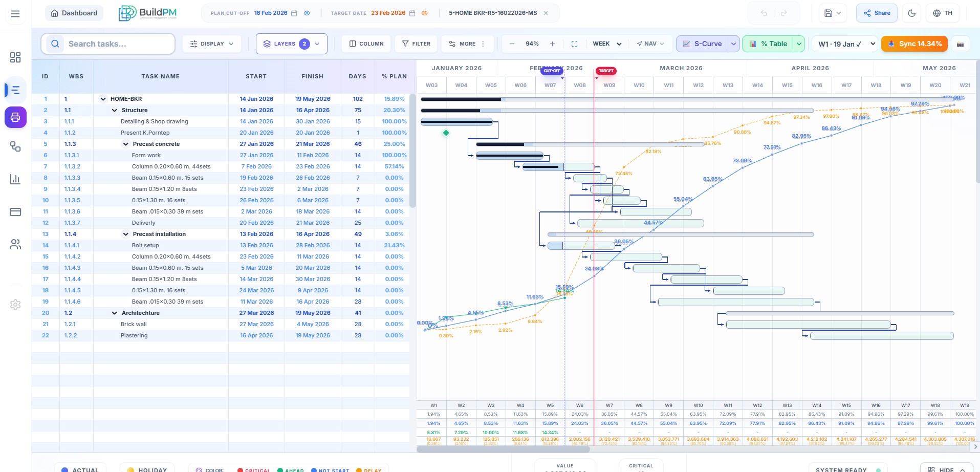Screen dimensions: 980x472
Task: Select the task list sidebar icon
Action: coord(15,90)
